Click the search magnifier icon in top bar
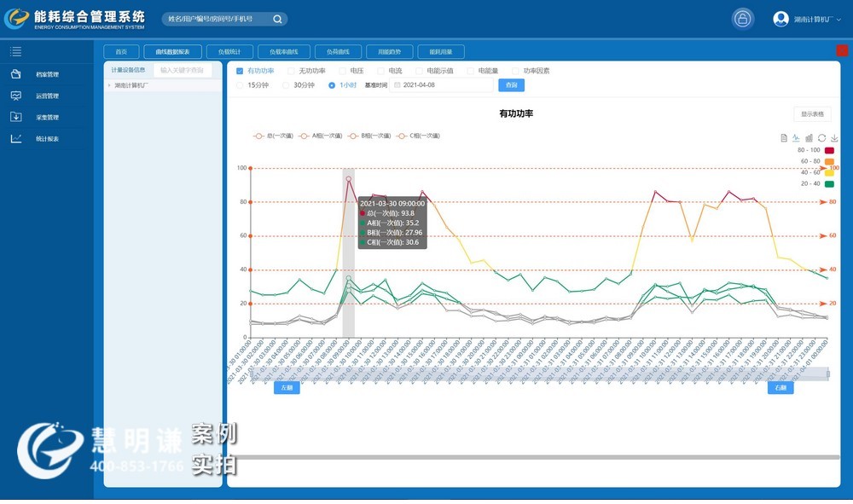The height and width of the screenshot is (504, 853). [x=277, y=19]
